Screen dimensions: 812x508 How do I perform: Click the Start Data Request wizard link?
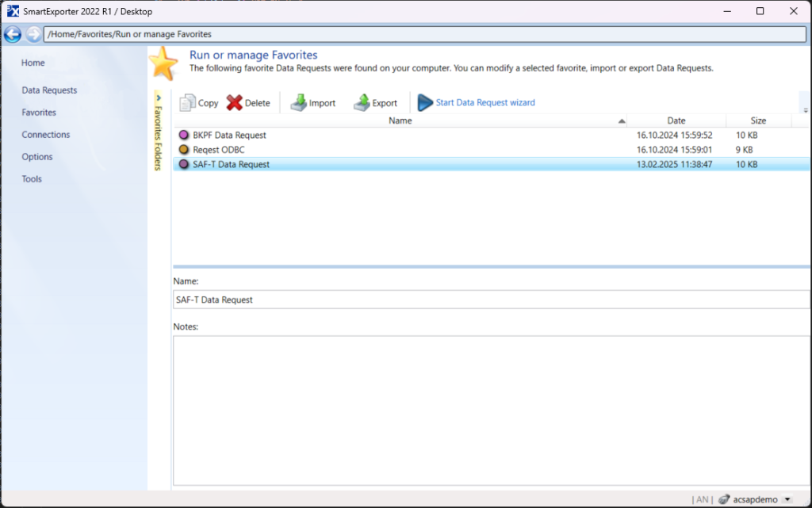pos(485,102)
